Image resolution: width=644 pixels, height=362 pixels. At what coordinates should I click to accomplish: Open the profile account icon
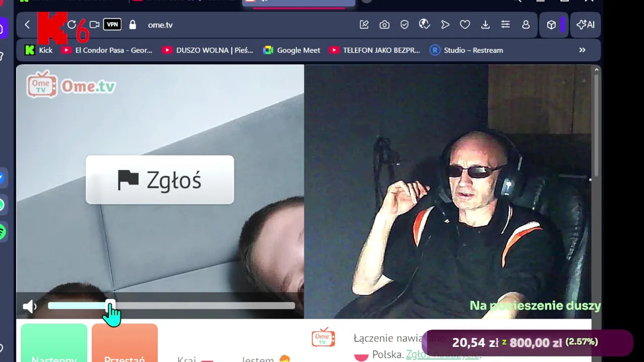(526, 25)
